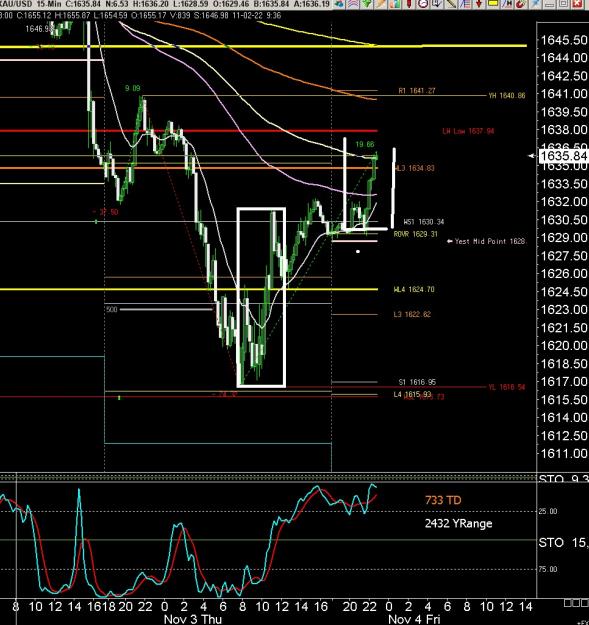Viewport: 589px width, 625px height.
Task: Click the Yest Mid Point 1628 label
Action: click(x=487, y=241)
